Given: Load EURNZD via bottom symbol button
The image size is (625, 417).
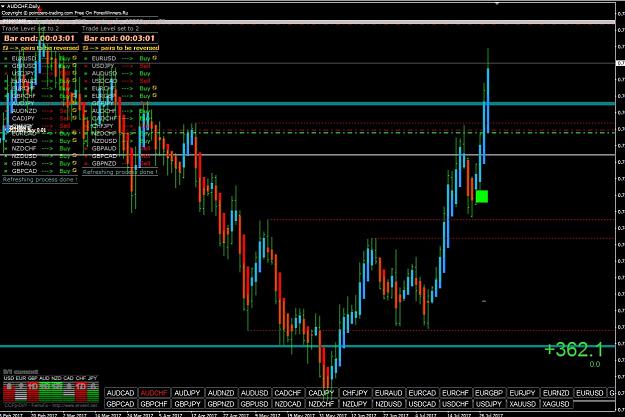Looking at the screenshot, I should tap(556, 393).
